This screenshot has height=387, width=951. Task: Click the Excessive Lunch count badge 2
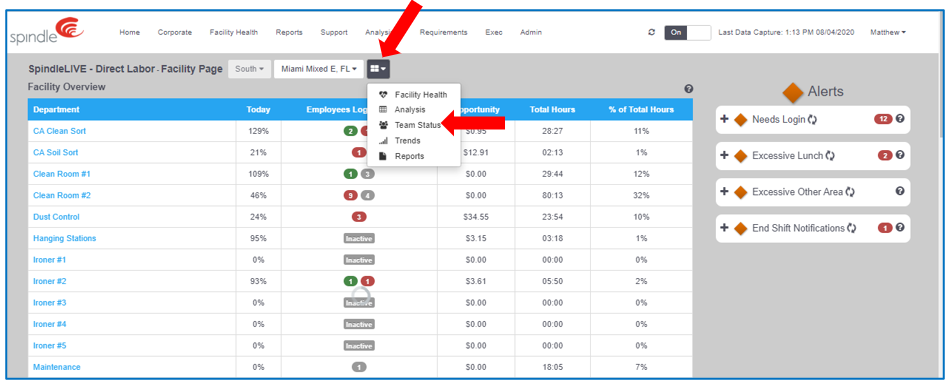[x=885, y=156]
